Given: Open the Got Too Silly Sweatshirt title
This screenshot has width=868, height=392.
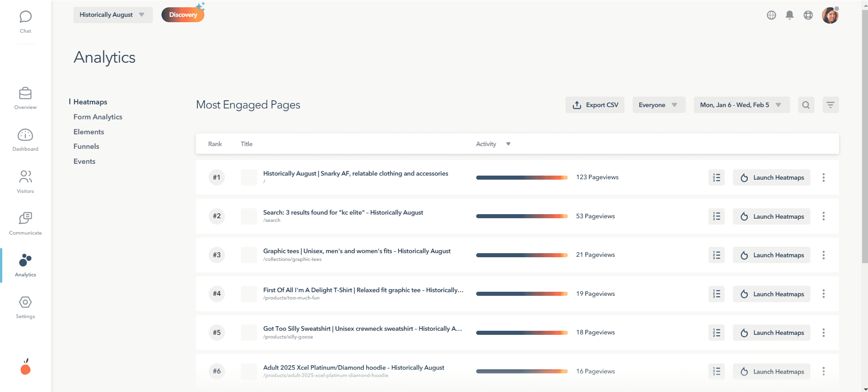Looking at the screenshot, I should pos(362,328).
